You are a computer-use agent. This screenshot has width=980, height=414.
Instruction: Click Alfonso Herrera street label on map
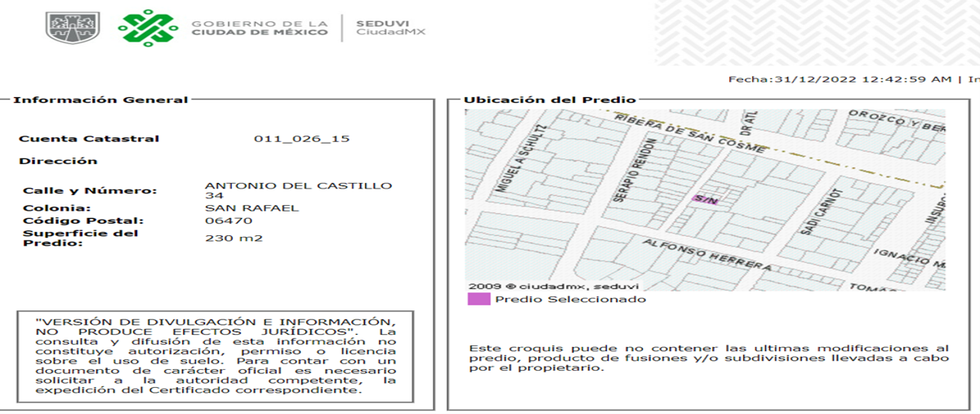click(705, 255)
